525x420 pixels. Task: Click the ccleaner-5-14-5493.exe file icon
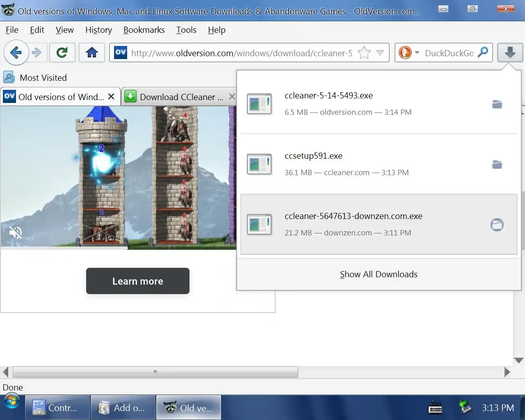click(x=259, y=104)
